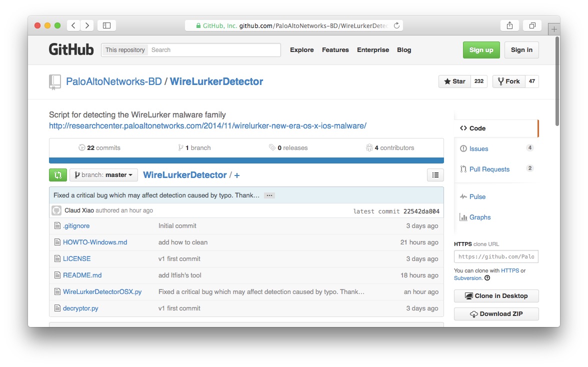
Task: Click the file icon beside decryptor.py
Action: coord(57,308)
